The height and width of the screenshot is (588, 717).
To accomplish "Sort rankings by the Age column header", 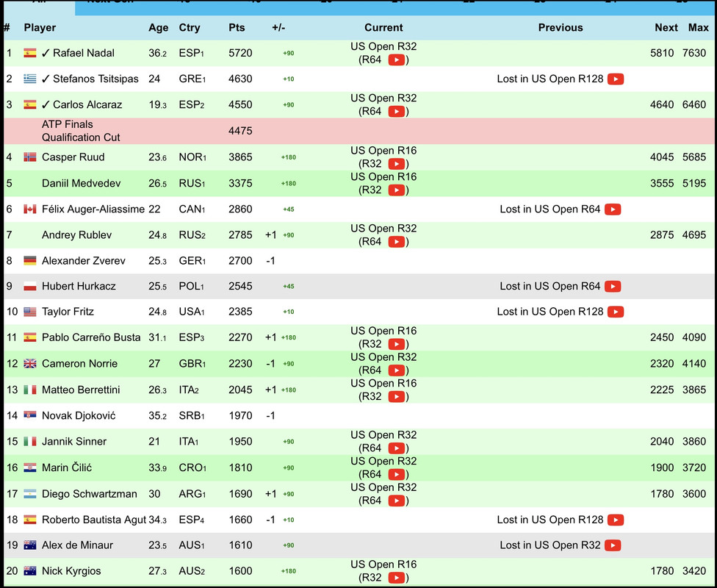I will point(158,28).
